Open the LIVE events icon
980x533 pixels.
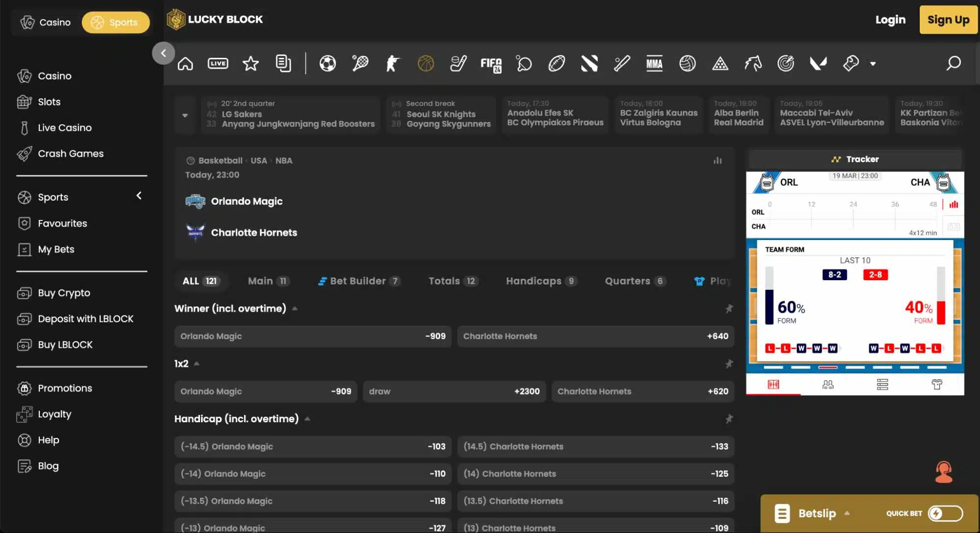(x=218, y=64)
